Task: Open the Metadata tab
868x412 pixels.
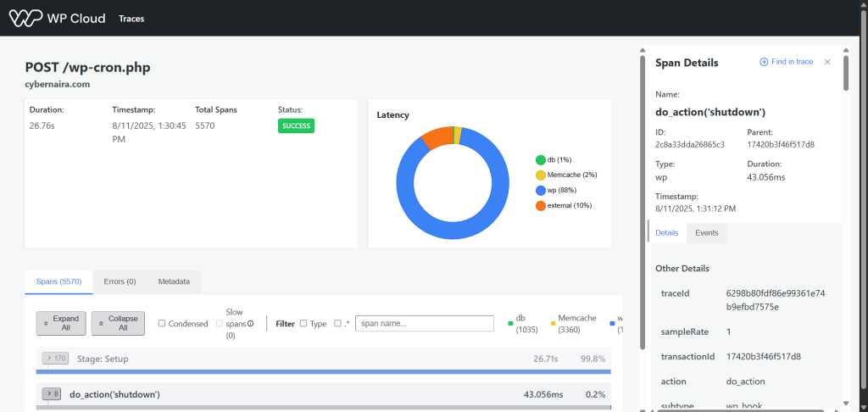Action: coord(174,281)
